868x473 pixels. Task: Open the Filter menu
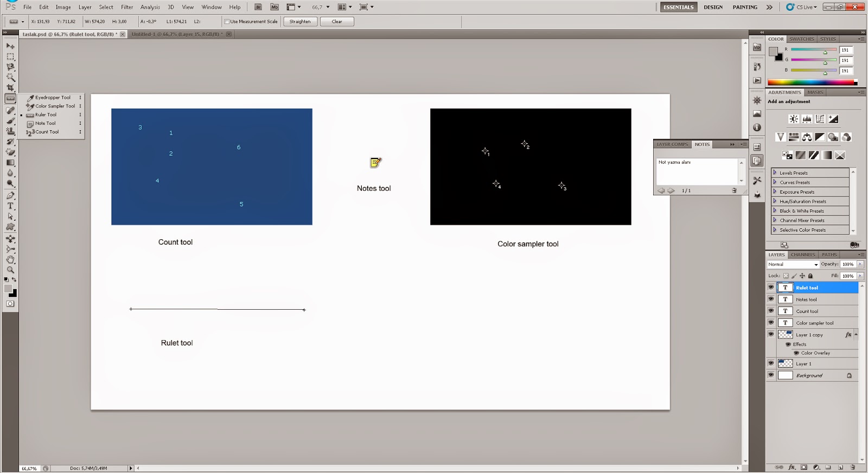point(127,7)
